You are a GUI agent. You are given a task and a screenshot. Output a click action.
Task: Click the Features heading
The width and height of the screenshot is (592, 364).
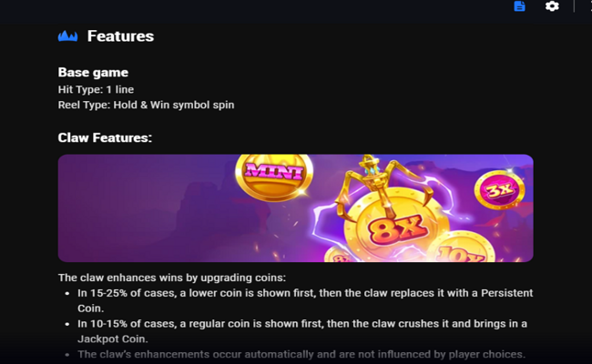point(120,36)
